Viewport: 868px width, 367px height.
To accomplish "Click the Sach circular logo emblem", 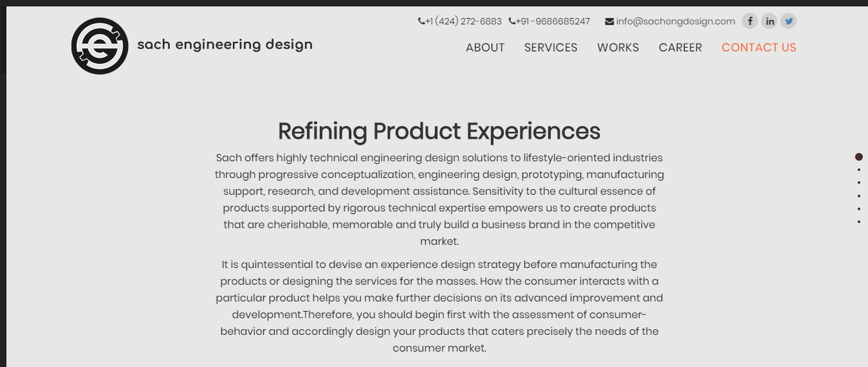I will [x=100, y=46].
